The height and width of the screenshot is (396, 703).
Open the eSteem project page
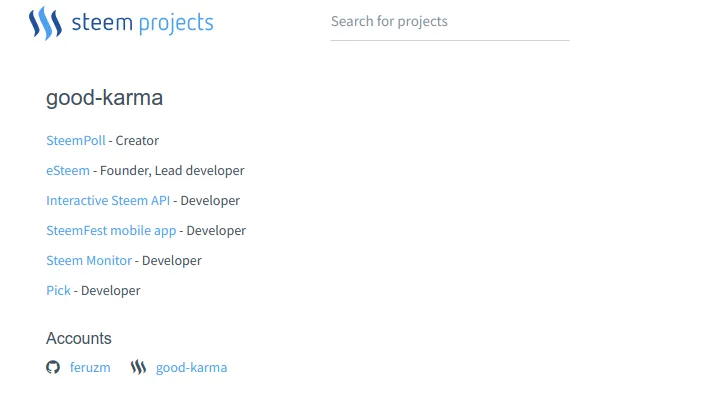(68, 170)
